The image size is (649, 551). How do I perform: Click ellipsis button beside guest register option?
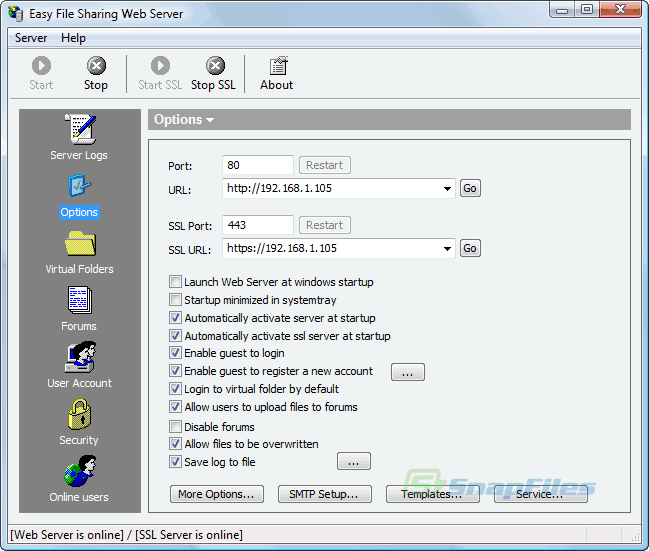[408, 372]
